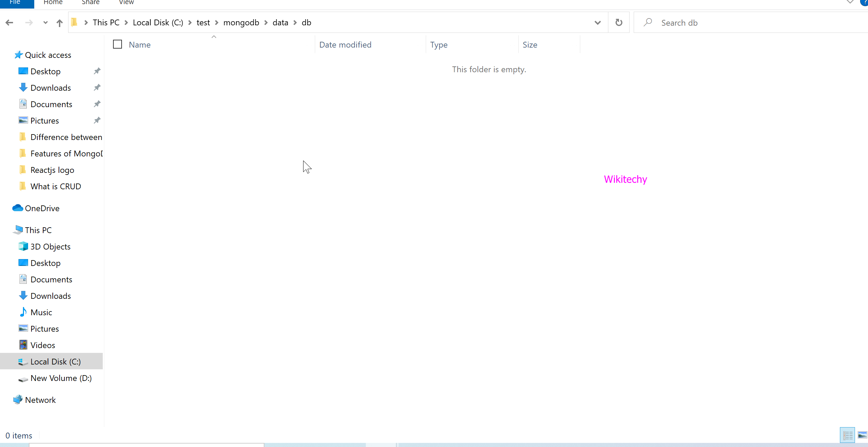Image resolution: width=868 pixels, height=447 pixels.
Task: Expand chevron after mongodb in path
Action: tap(266, 23)
